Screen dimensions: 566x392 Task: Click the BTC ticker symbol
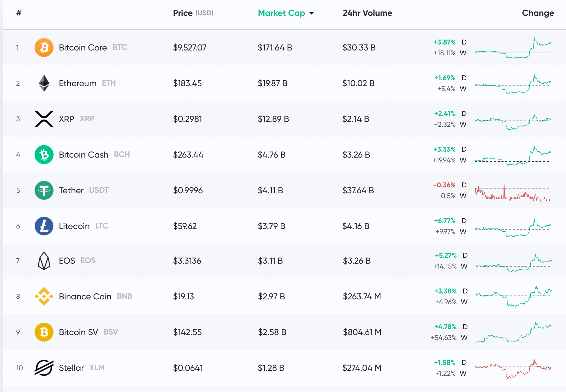(x=120, y=47)
